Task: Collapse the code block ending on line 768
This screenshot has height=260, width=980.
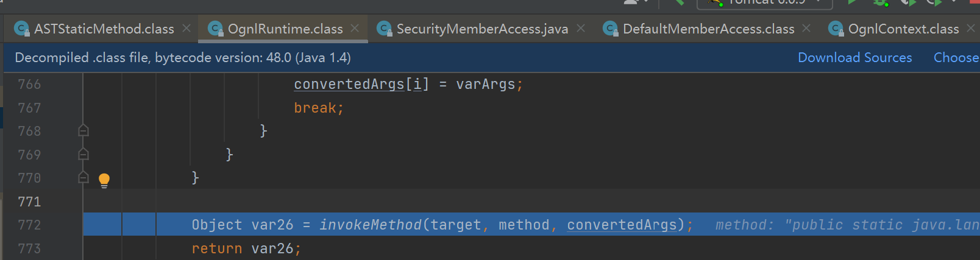Action: [x=83, y=131]
